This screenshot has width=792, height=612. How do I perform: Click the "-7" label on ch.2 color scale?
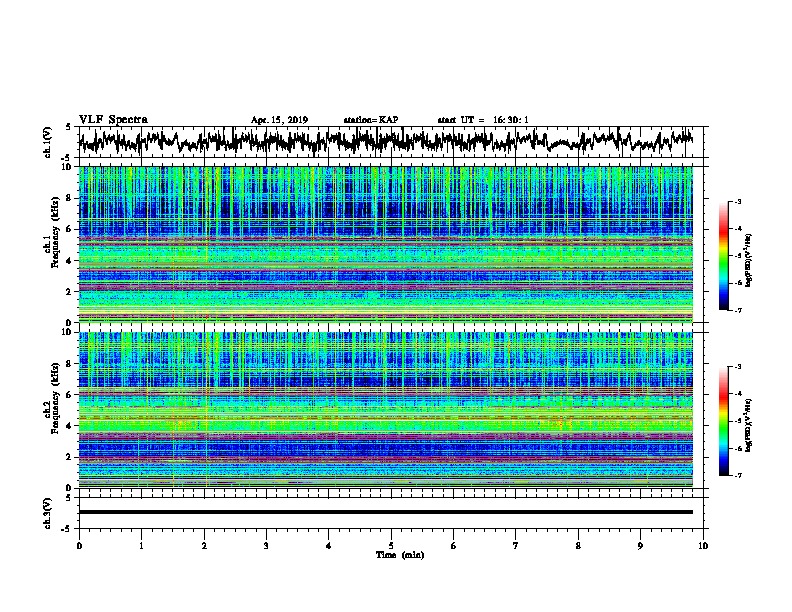pyautogui.click(x=737, y=475)
